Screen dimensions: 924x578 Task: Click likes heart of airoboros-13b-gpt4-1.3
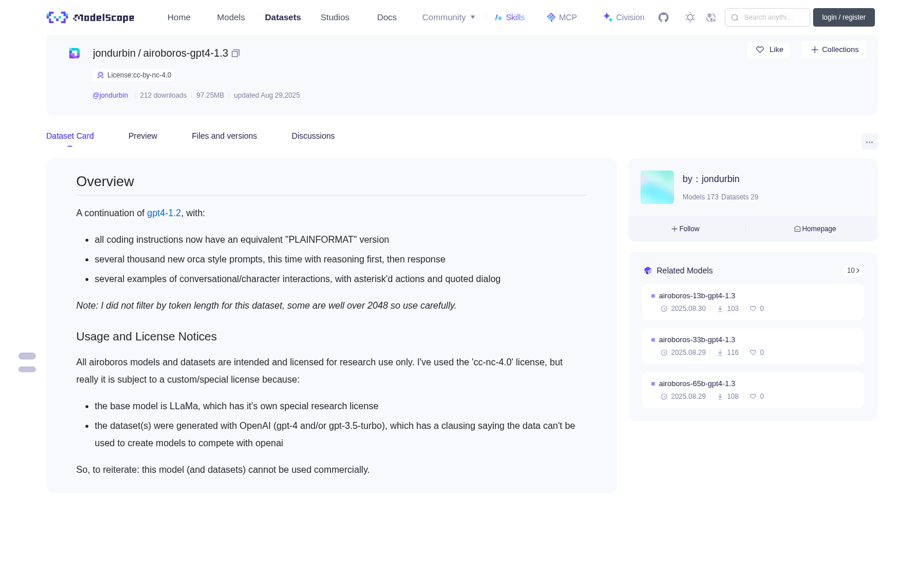(x=753, y=309)
